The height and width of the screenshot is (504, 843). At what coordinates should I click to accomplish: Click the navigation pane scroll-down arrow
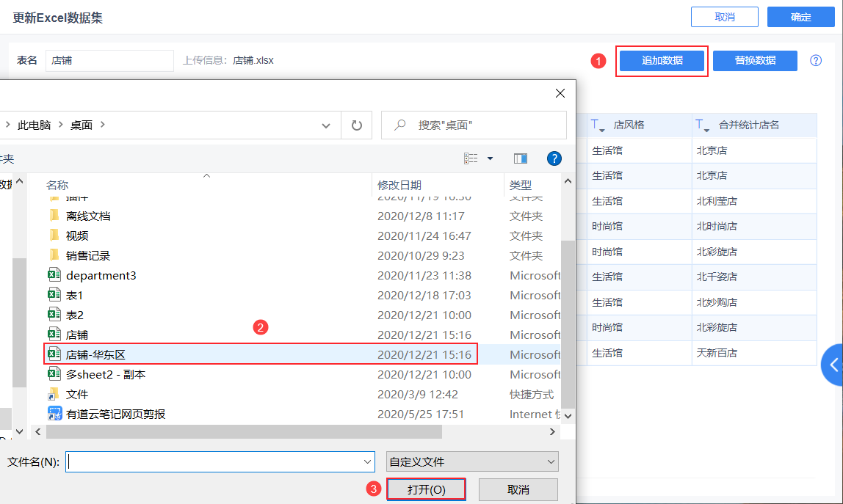19,431
